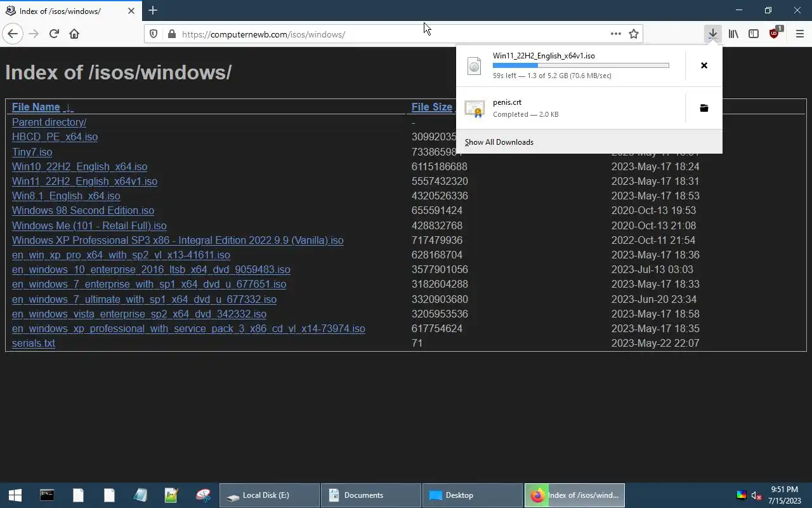This screenshot has width=812, height=508.
Task: Sort listing by File Size
Action: (x=431, y=107)
